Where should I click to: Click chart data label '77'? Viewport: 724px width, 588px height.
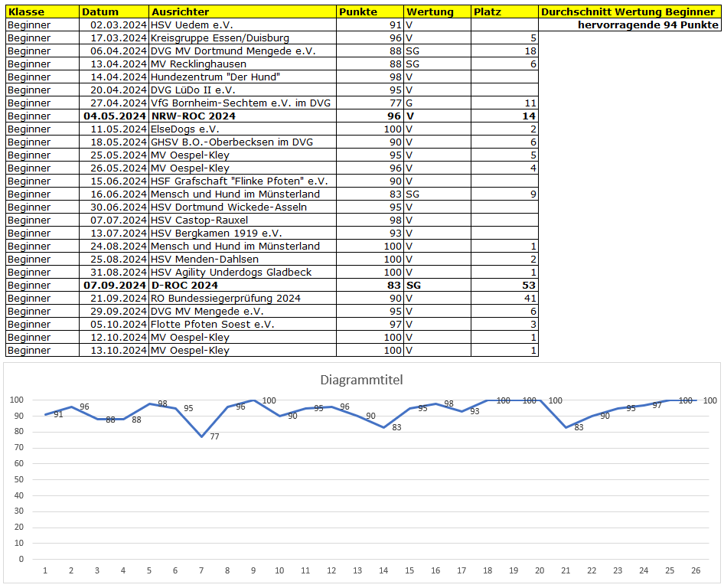click(215, 436)
